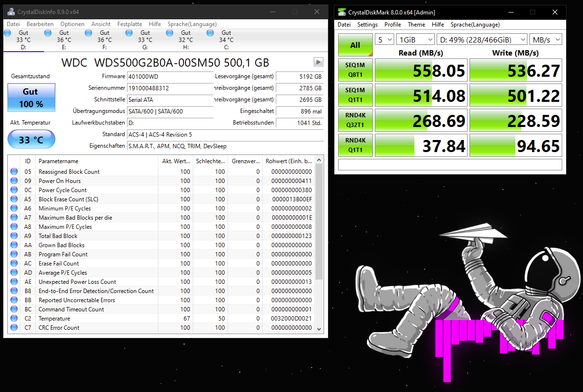This screenshot has height=392, width=583.
Task: Click the Eingeschaltet value 896 mal
Action: (x=299, y=111)
